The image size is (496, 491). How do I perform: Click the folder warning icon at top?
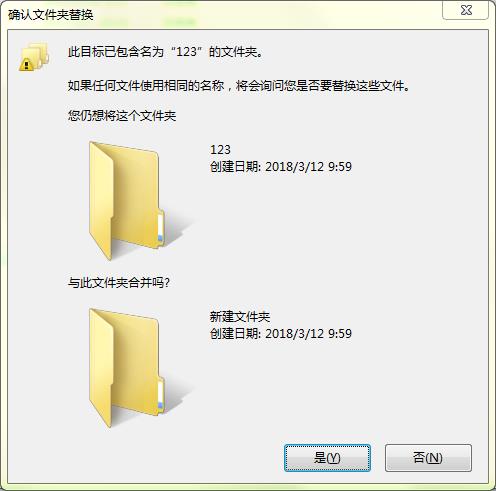34,57
